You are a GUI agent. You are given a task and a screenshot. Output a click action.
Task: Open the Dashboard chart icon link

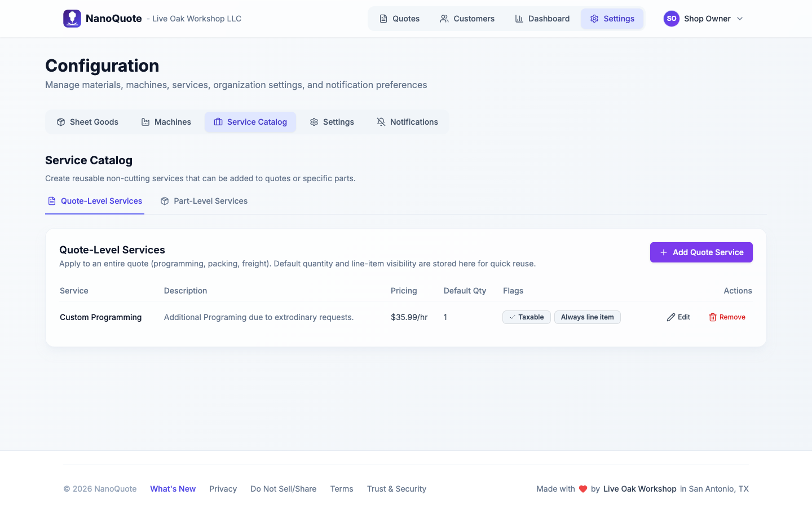point(519,19)
